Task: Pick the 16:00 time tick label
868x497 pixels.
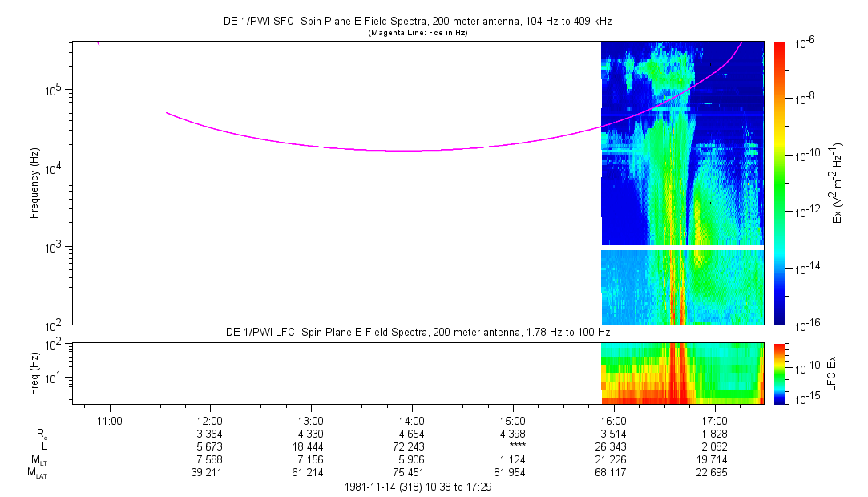Action: 613,419
